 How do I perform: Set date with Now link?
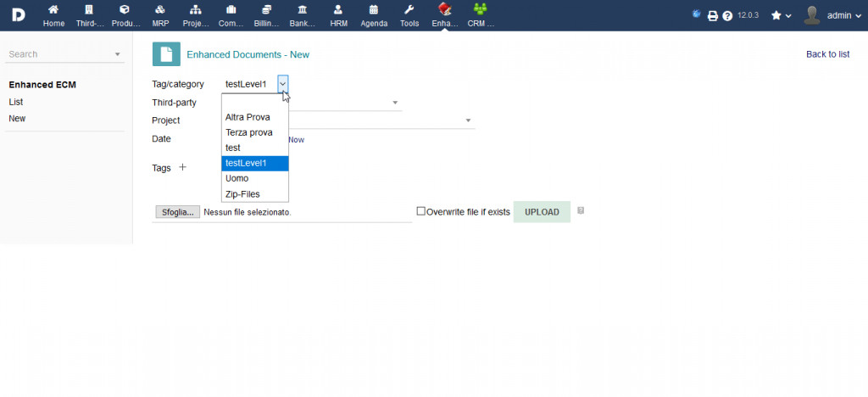[296, 139]
